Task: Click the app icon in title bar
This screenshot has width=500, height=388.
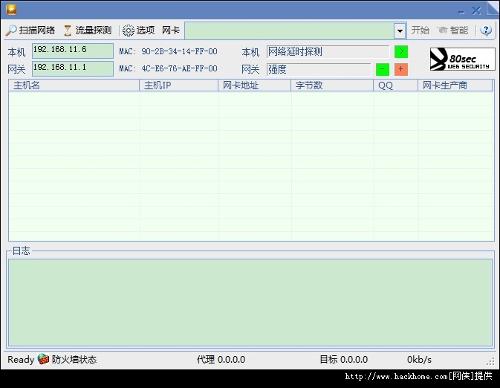Action: pos(11,9)
